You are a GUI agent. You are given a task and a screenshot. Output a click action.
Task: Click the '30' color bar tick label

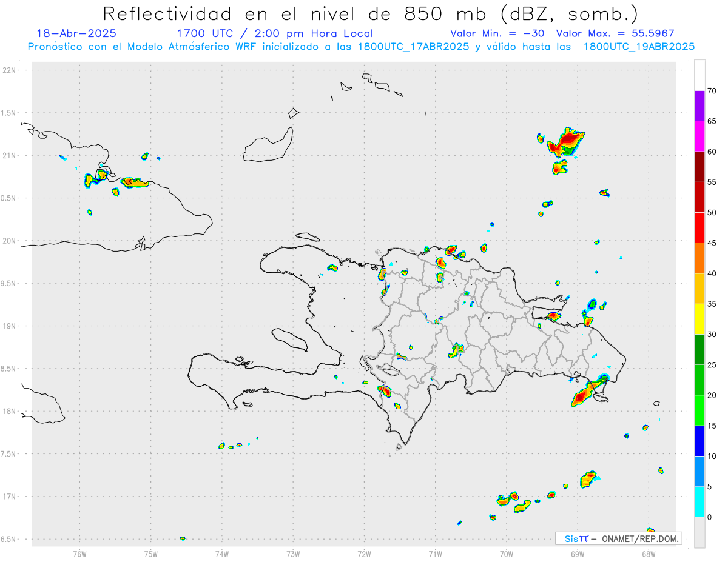point(712,335)
